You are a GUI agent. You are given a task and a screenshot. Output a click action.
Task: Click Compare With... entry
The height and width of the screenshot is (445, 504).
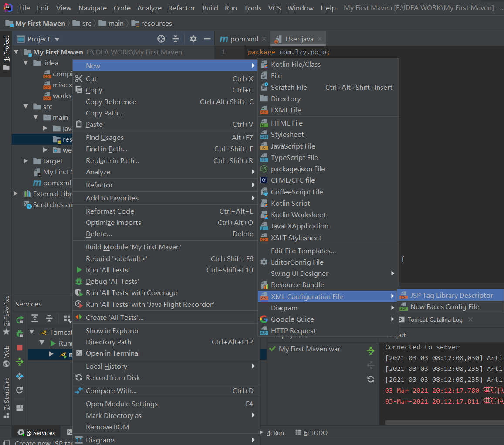coord(166,391)
